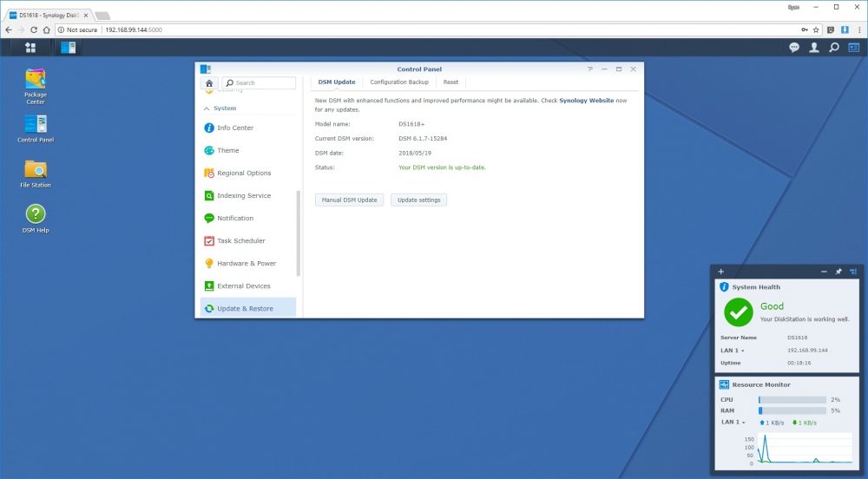Click the CPU usage bar
Image resolution: width=868 pixels, height=479 pixels.
pos(792,399)
